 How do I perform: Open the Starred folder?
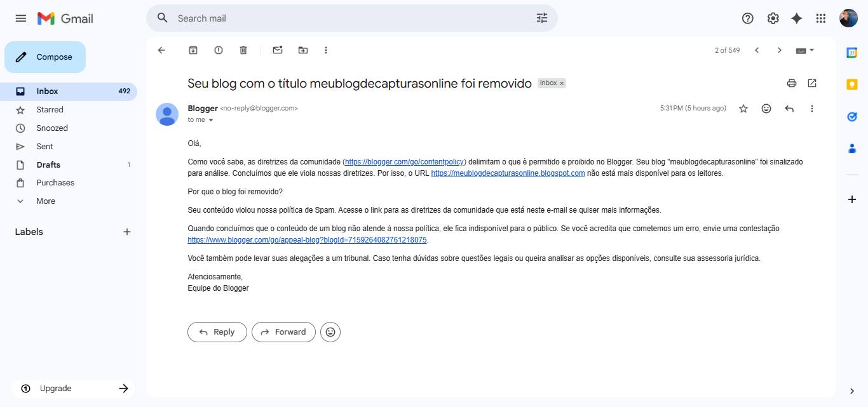click(x=50, y=110)
